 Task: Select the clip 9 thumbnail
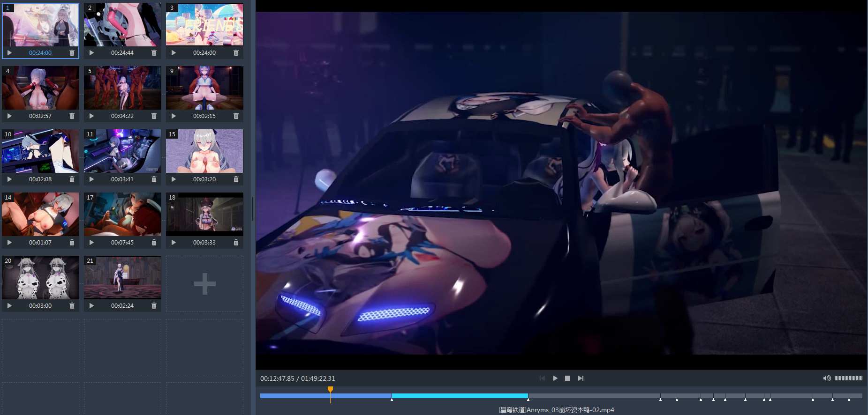coord(204,88)
